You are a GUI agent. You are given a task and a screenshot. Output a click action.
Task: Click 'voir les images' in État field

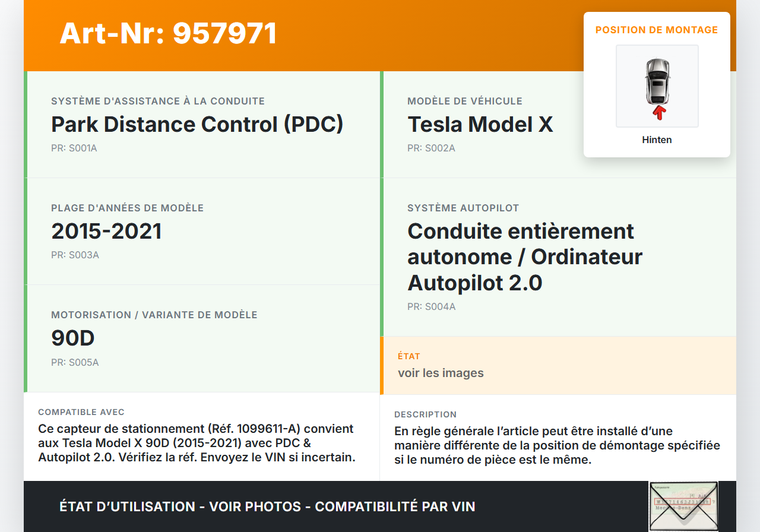441,373
